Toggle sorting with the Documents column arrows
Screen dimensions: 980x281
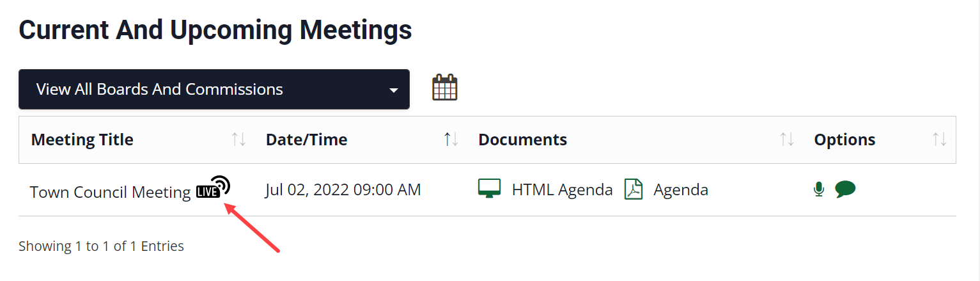coord(787,139)
